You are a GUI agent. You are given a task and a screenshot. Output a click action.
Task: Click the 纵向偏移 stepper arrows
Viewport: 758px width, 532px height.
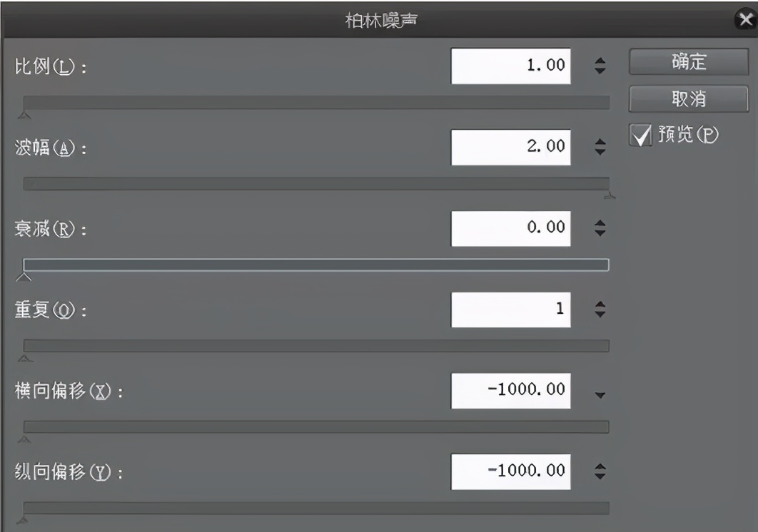[x=600, y=471]
